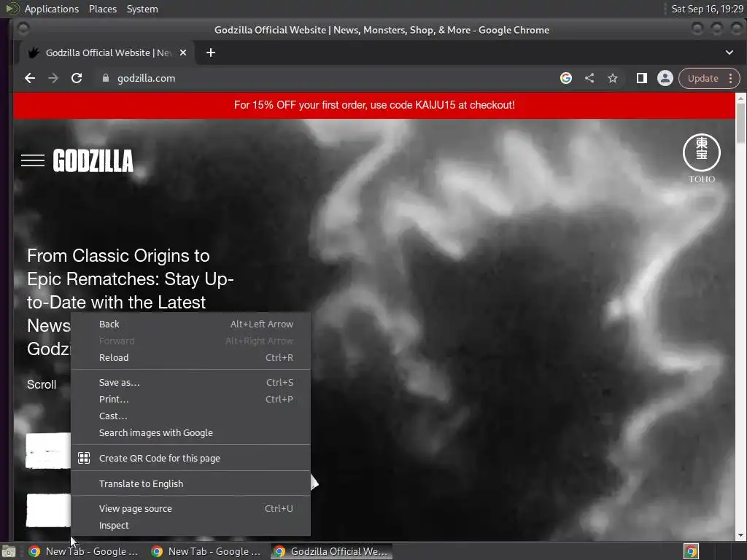The width and height of the screenshot is (747, 560).
Task: Click the clock showing Sat Sep 16, 19:29
Action: coord(707,9)
